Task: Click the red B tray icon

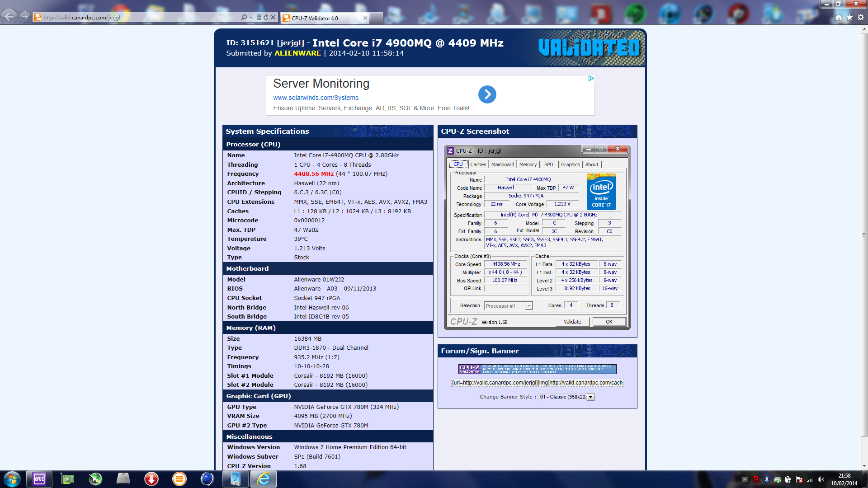Action: point(756,479)
